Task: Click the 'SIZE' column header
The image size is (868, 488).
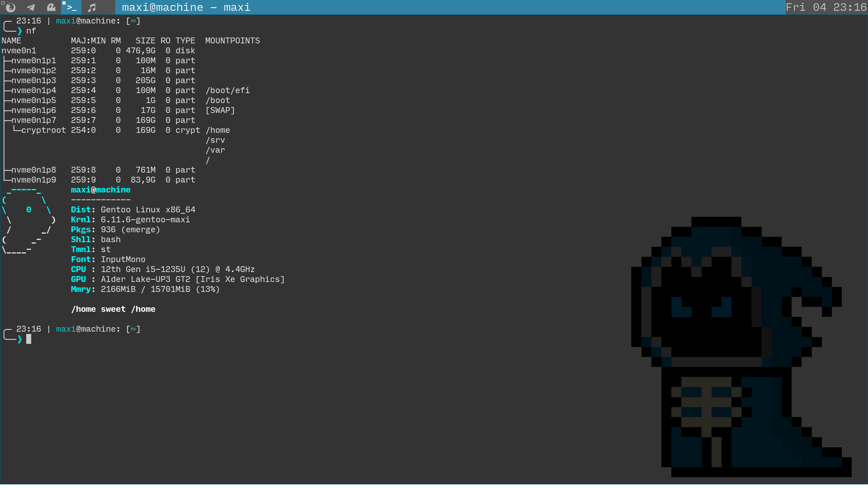Action: [x=146, y=41]
